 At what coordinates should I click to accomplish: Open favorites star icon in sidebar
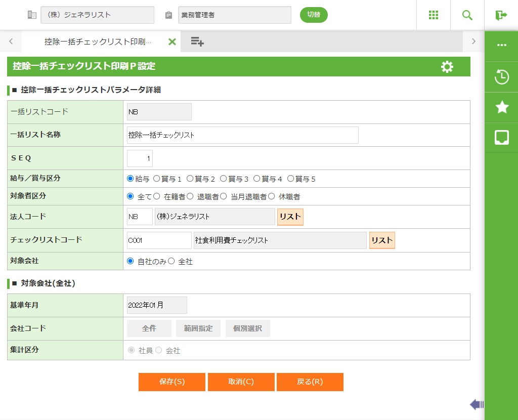501,107
